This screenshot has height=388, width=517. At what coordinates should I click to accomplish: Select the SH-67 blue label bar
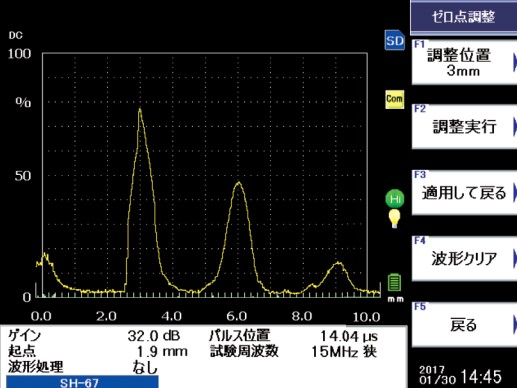(x=82, y=382)
